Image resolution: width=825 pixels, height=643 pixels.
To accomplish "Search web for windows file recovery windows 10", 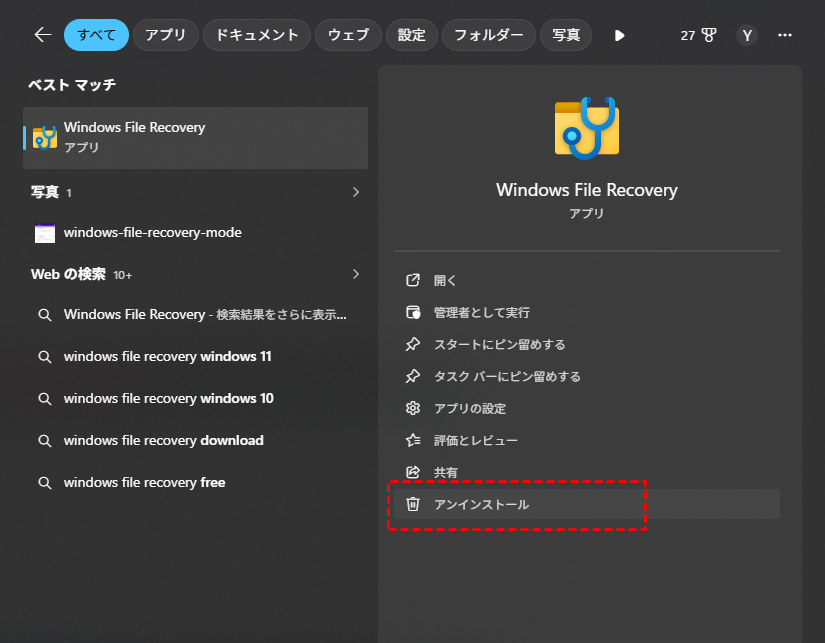I will point(195,399).
